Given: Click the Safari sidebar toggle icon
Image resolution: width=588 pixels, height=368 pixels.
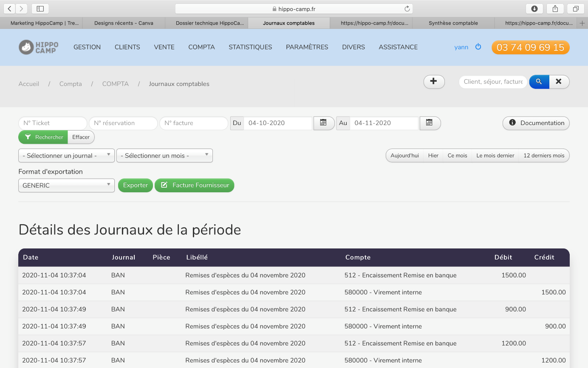Looking at the screenshot, I should click(40, 9).
